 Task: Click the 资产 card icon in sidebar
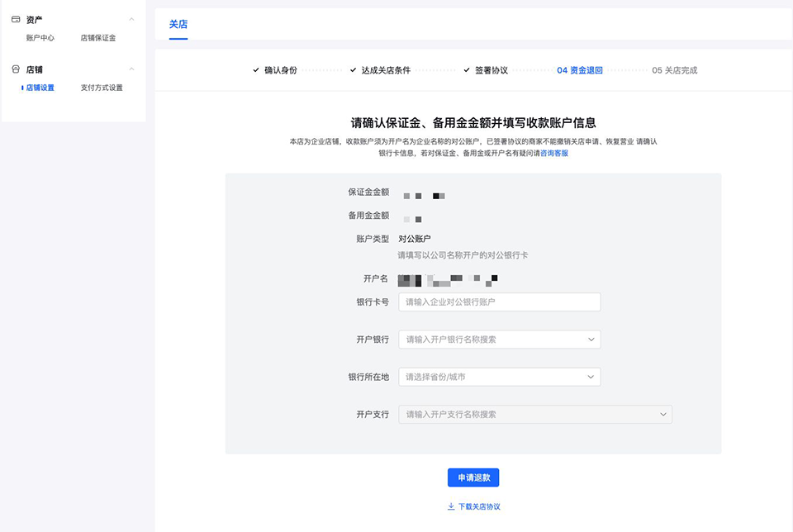coord(16,19)
